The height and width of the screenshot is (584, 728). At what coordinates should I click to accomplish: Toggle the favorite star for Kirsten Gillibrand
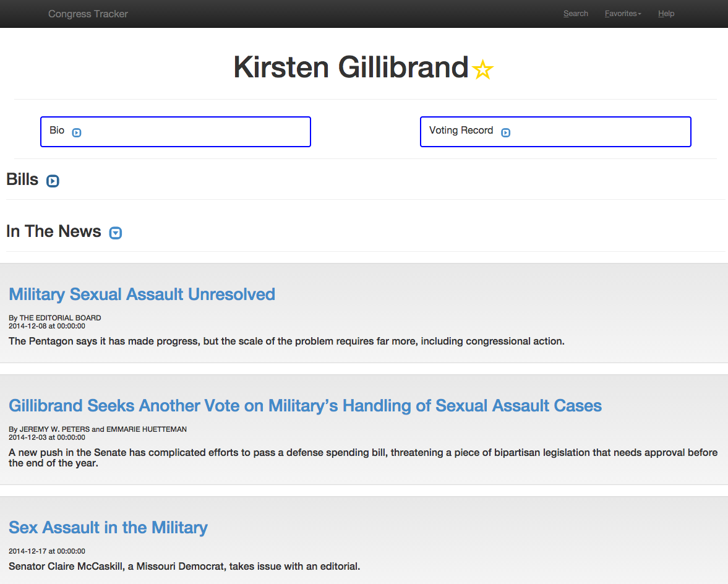click(x=482, y=70)
